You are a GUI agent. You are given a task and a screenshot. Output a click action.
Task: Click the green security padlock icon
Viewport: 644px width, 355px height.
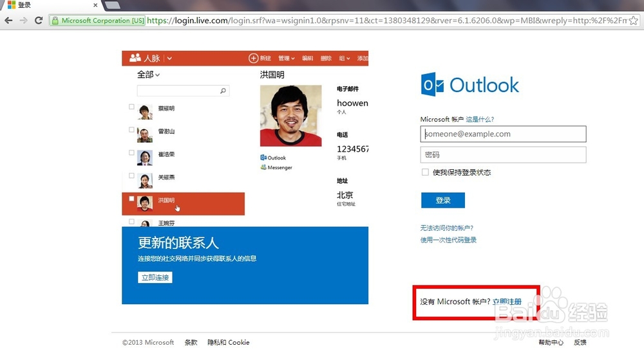point(55,21)
